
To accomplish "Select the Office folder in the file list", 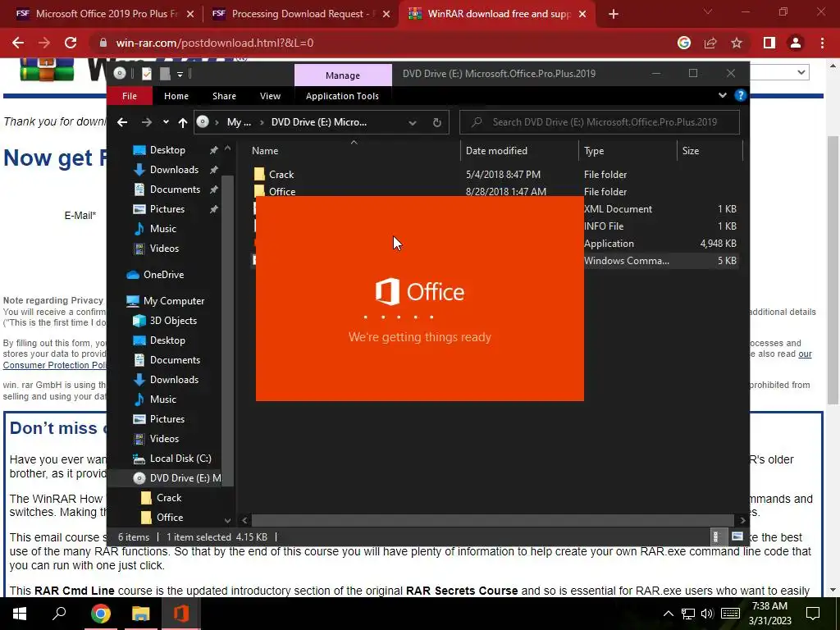I will tap(282, 191).
